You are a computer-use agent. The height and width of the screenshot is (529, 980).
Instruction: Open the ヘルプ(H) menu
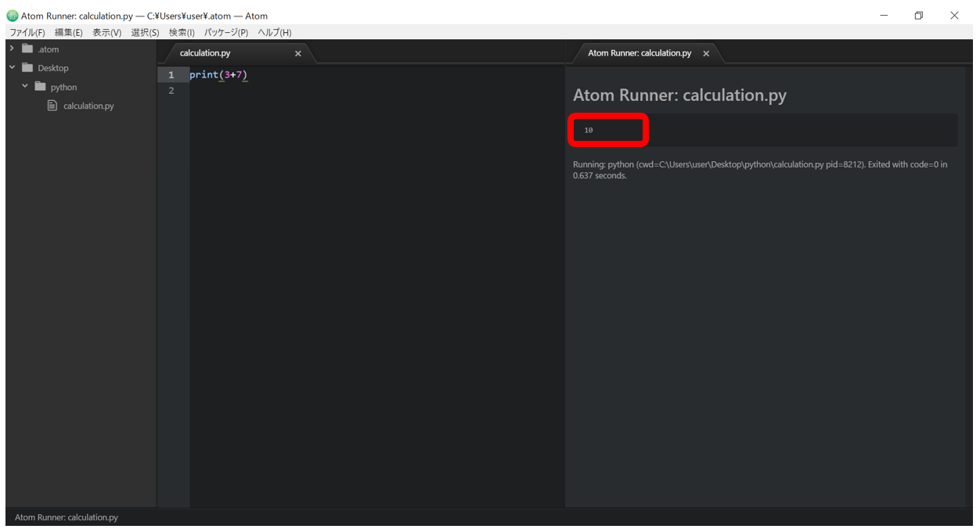[x=275, y=33]
